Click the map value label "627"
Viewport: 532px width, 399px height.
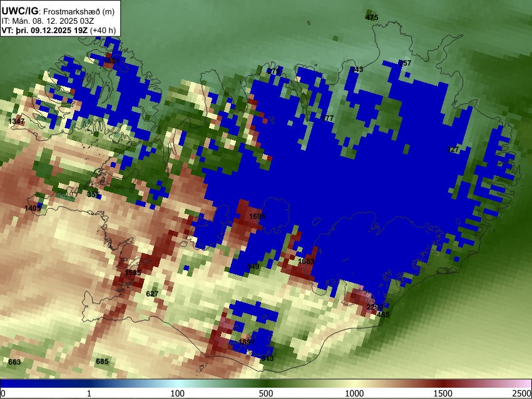click(152, 294)
